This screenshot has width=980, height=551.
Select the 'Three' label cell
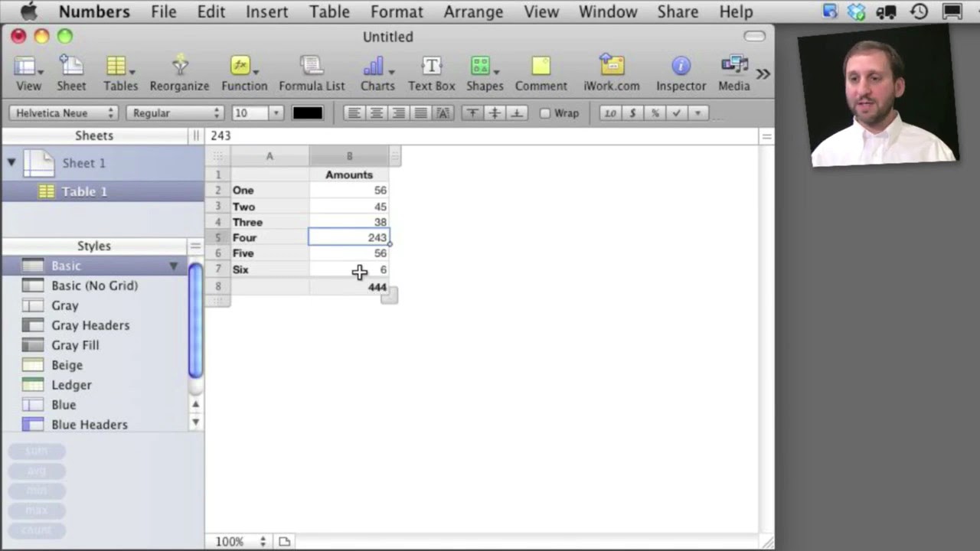269,222
